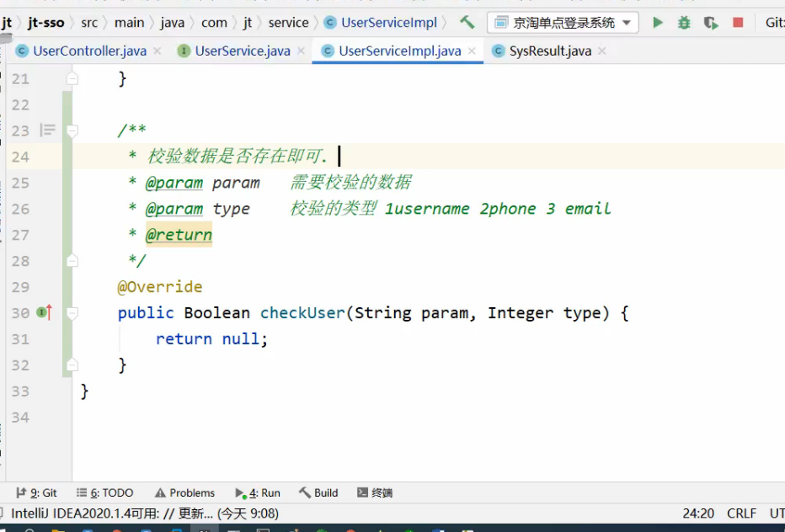Click the Build project hammer icon
This screenshot has height=532, width=785.
[467, 23]
